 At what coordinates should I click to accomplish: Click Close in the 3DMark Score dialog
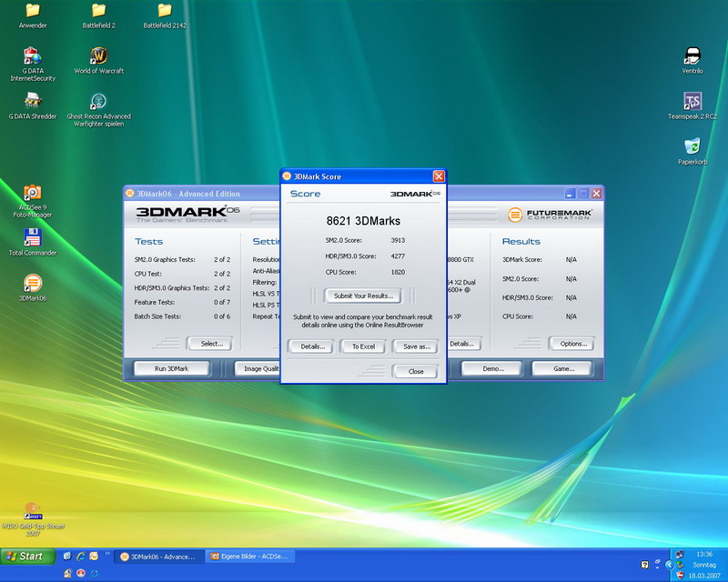pyautogui.click(x=416, y=371)
